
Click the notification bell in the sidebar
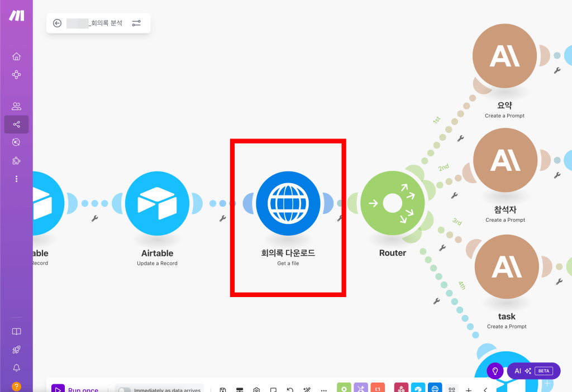[x=16, y=367]
